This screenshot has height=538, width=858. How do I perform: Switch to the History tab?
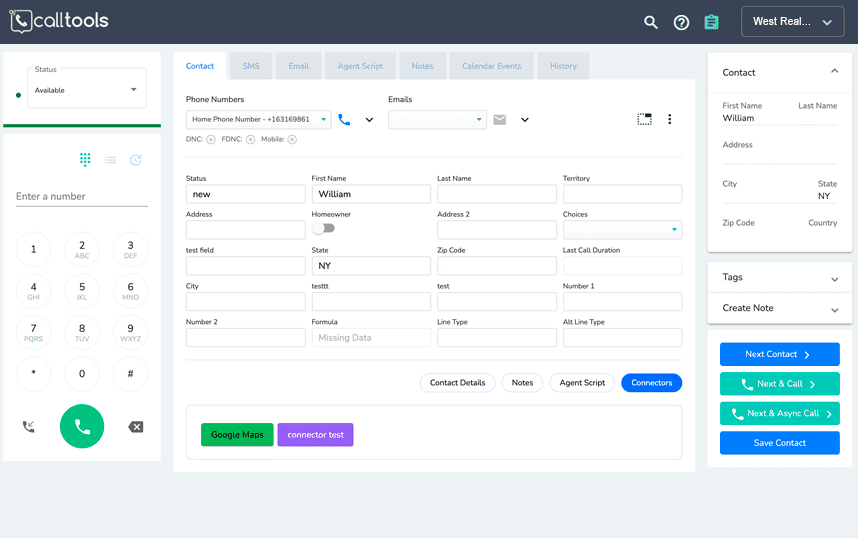pos(563,66)
